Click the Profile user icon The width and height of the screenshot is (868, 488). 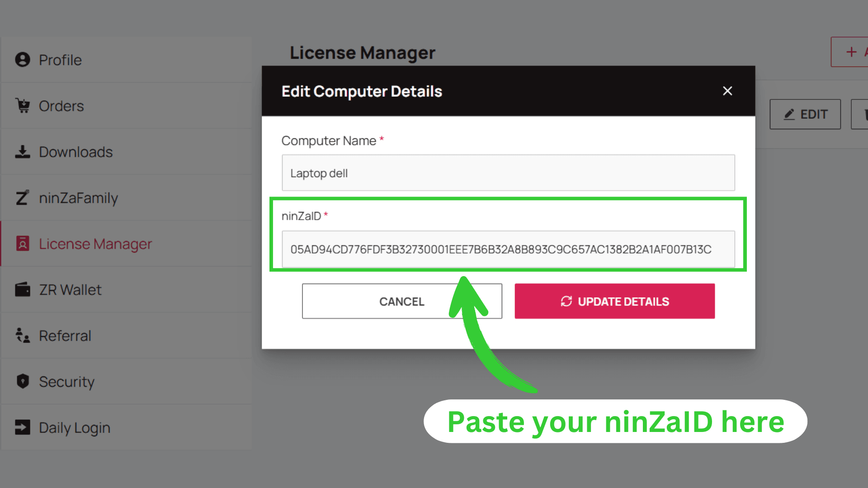coord(23,60)
